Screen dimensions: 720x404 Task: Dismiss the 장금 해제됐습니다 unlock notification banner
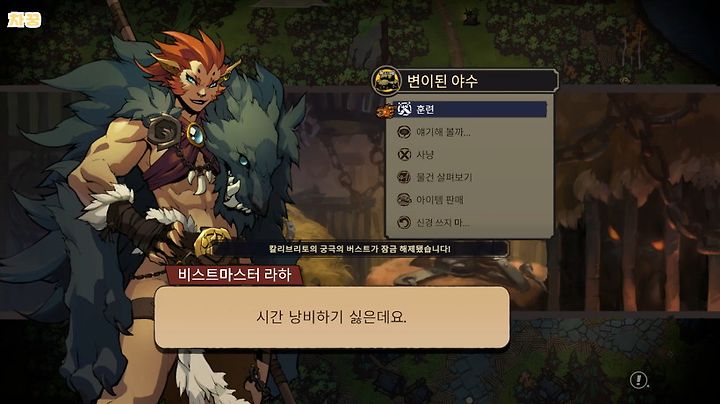(360, 249)
